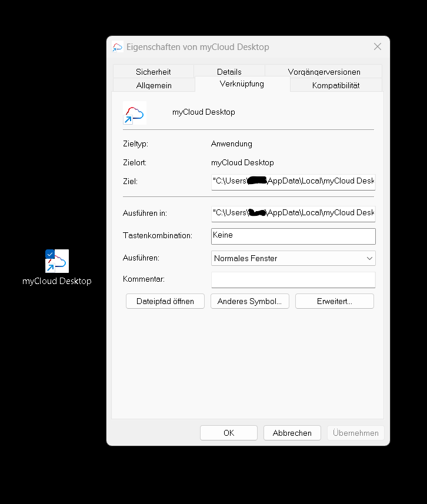Click the Anderes Symbol... button
This screenshot has height=504, width=427.
click(x=250, y=301)
